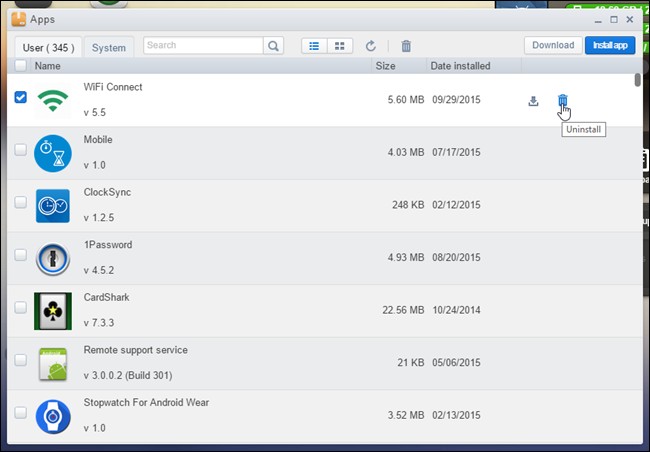Viewport: 650px width, 452px height.
Task: Sort by the Name column header
Action: pyautogui.click(x=47, y=66)
